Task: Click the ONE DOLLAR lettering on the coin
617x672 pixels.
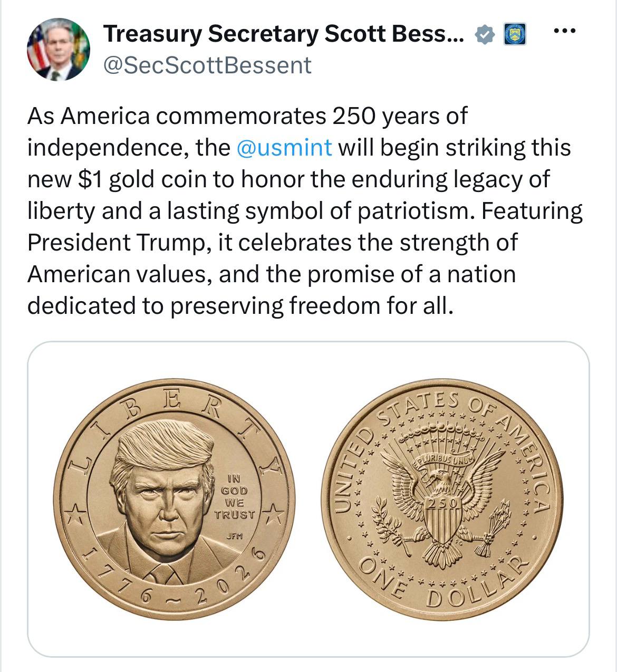Action: pos(442,583)
